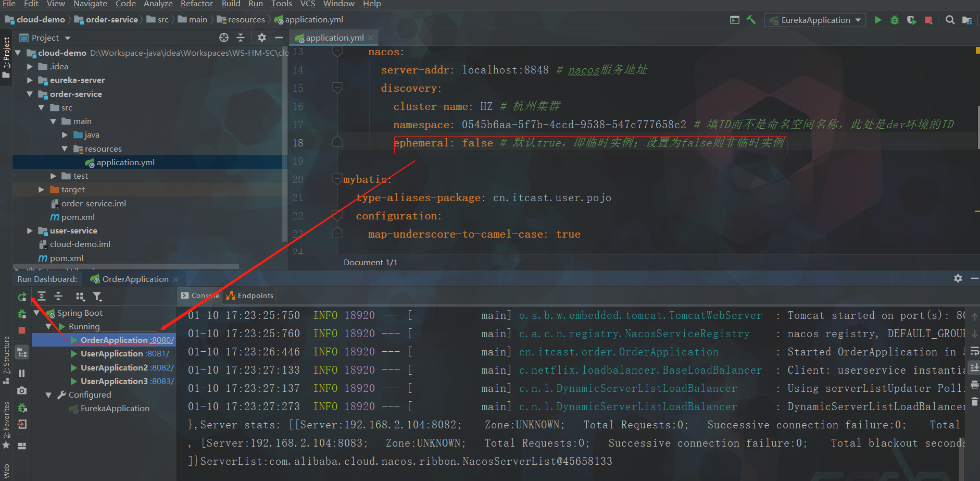Screen dimensions: 980x481
Task: Clear the console with the trash icon
Action: tap(974, 401)
